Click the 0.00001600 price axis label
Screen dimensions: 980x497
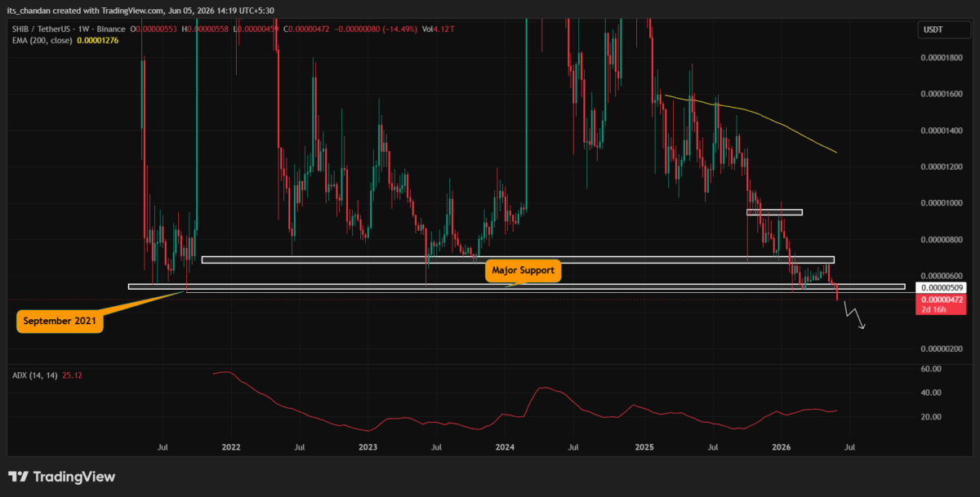942,94
